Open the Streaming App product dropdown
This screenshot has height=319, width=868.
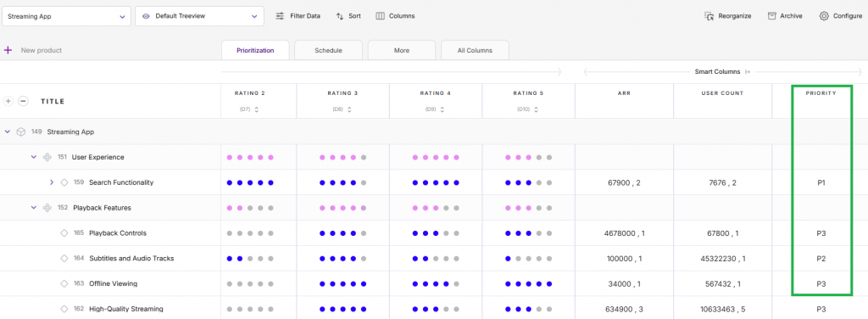click(66, 17)
